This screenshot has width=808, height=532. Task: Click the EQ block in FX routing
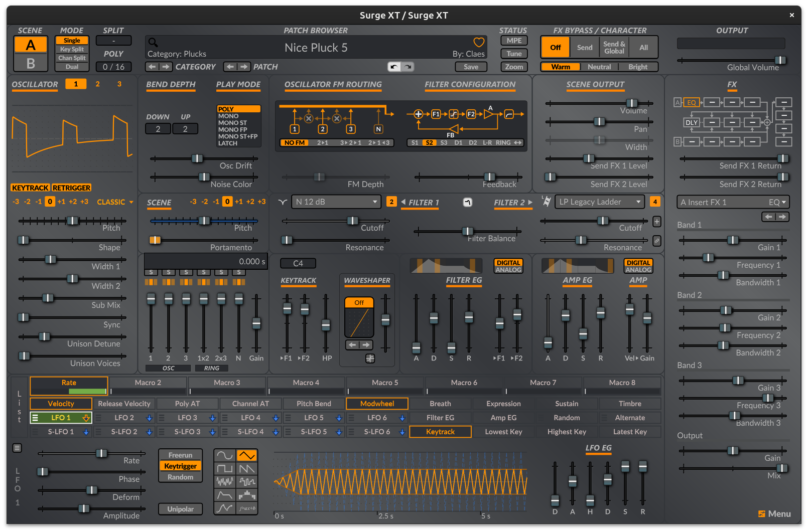tap(691, 102)
